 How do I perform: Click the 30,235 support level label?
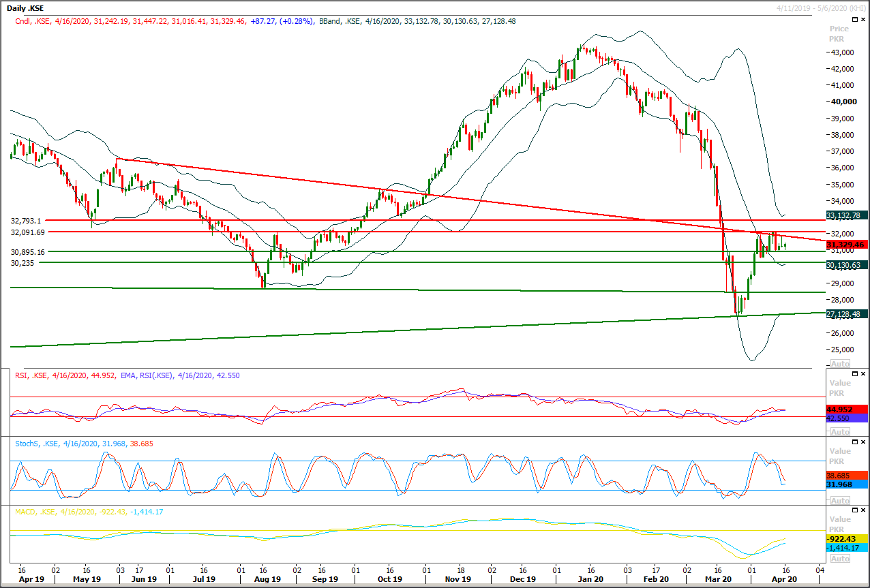[22, 262]
